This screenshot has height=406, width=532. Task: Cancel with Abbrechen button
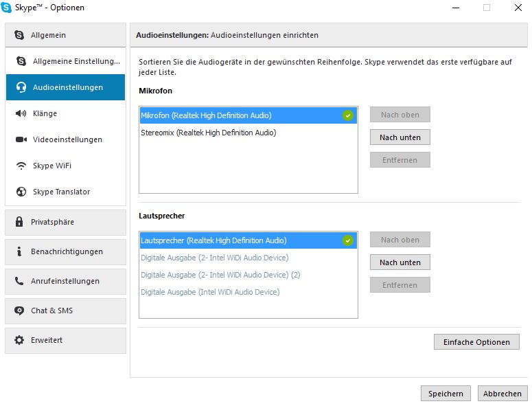[x=502, y=394]
